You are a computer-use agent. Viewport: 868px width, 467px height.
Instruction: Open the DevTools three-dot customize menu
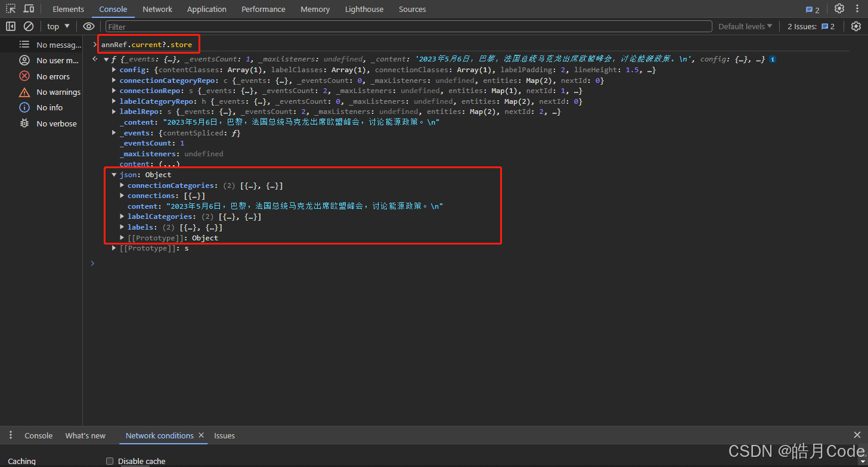coord(857,9)
